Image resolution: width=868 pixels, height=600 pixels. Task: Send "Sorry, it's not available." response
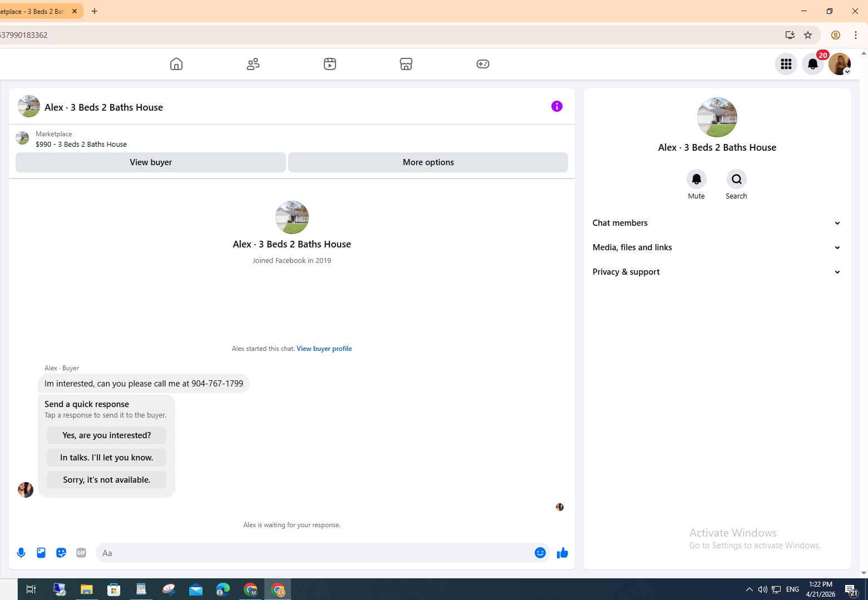pos(106,480)
